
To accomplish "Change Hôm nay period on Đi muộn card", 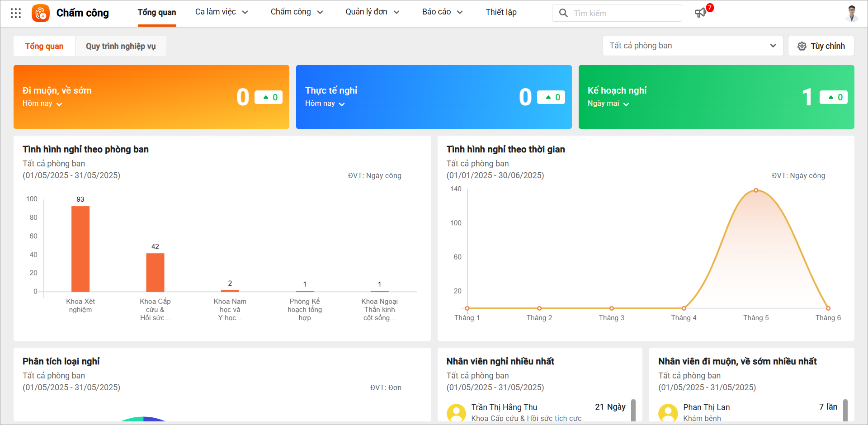I will tap(42, 104).
